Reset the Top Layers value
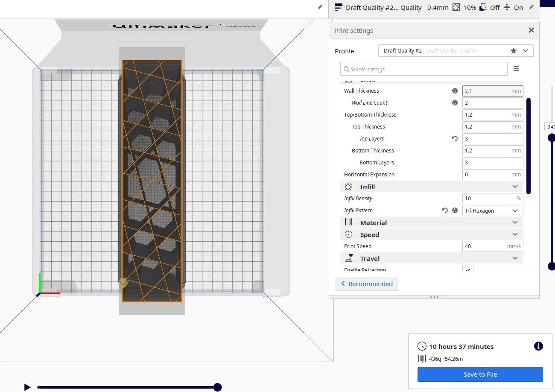555x392 pixels. [x=455, y=139]
